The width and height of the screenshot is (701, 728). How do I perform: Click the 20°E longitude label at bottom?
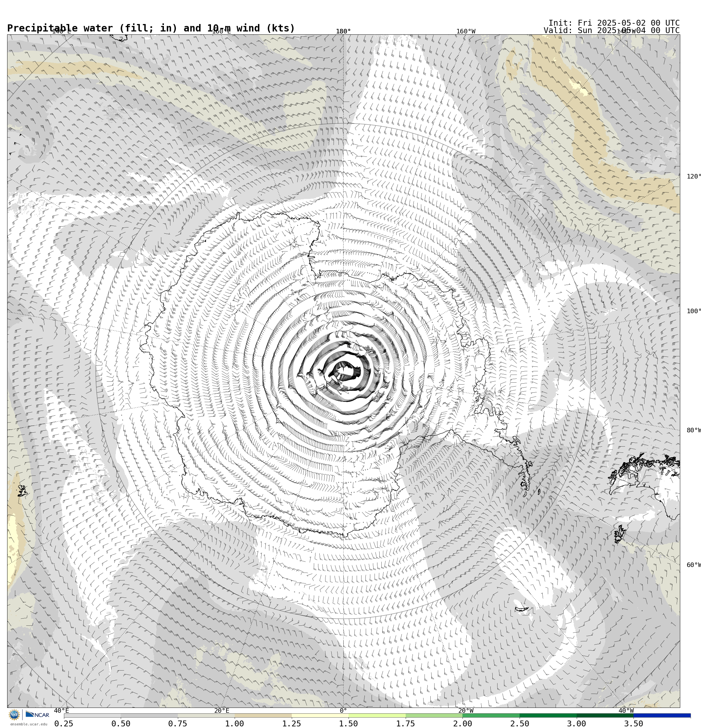(222, 711)
